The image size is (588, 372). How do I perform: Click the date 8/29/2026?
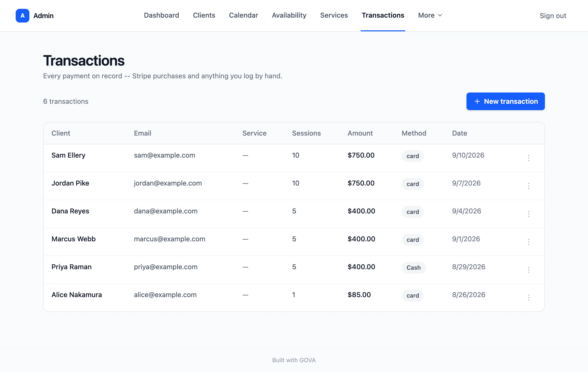(x=469, y=267)
